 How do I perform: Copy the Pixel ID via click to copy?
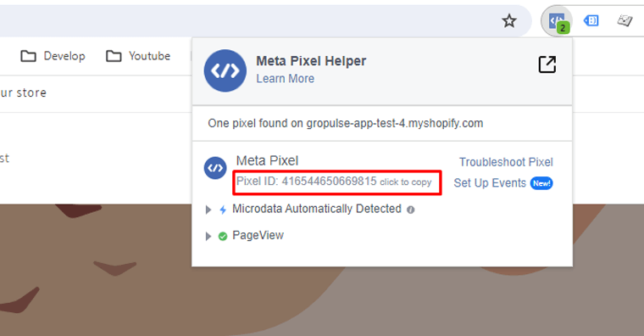(406, 182)
